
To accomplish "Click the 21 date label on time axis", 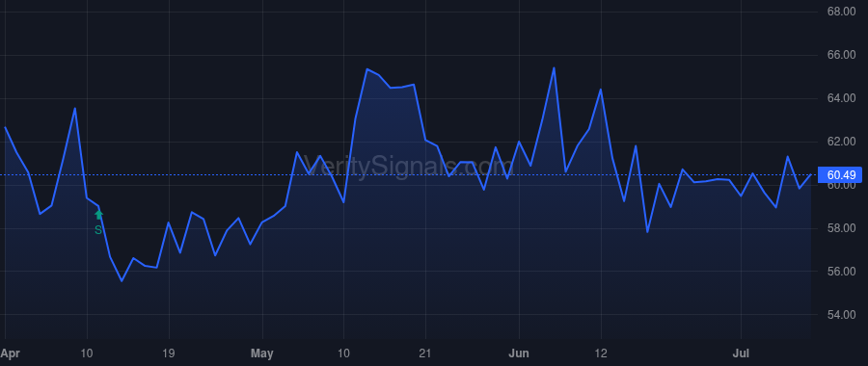I will [x=425, y=353].
